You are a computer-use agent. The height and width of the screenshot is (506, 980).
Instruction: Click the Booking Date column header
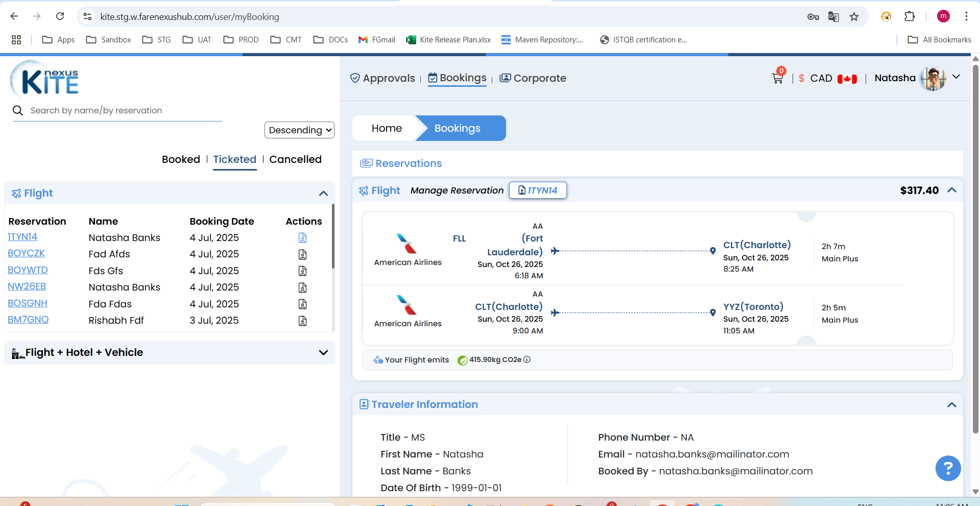click(222, 221)
